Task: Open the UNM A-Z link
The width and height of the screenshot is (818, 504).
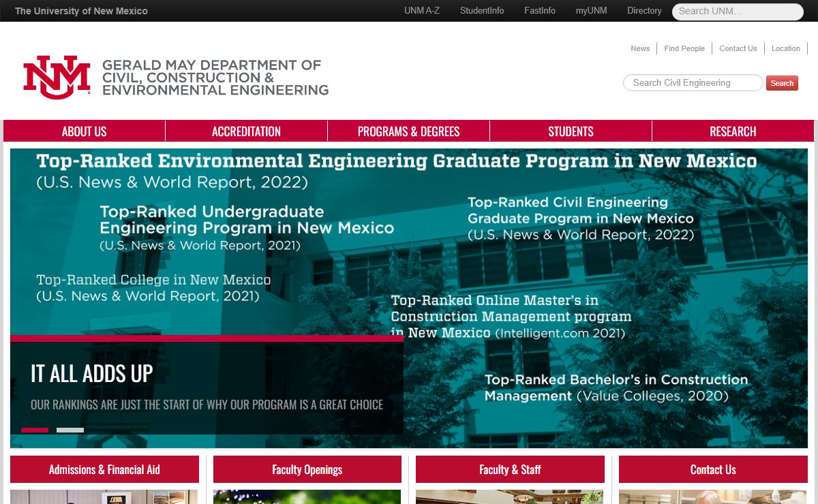Action: coord(421,11)
